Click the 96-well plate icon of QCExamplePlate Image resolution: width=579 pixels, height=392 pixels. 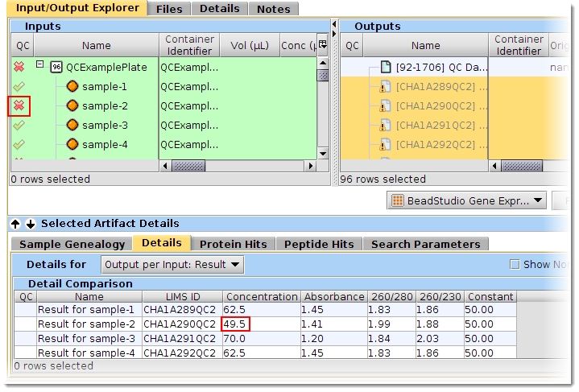coord(56,67)
